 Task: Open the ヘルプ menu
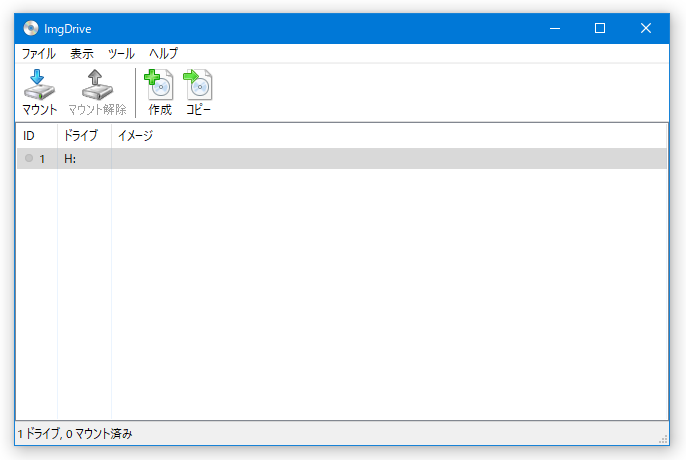coord(163,53)
